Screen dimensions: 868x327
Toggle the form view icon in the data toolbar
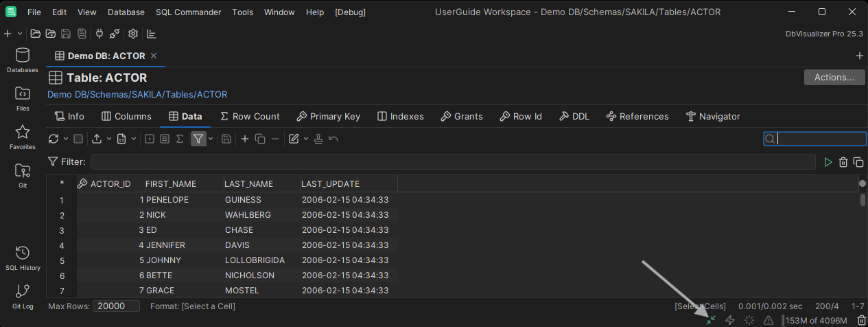[x=150, y=139]
